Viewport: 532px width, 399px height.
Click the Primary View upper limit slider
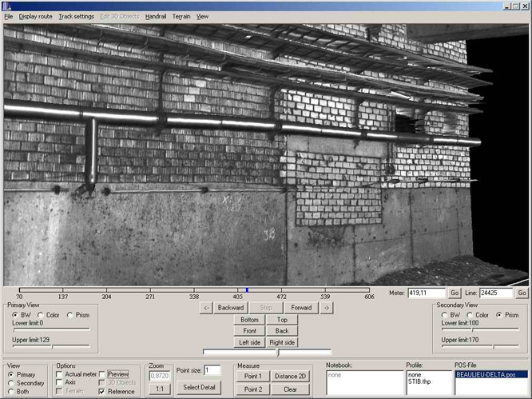click(x=51, y=346)
